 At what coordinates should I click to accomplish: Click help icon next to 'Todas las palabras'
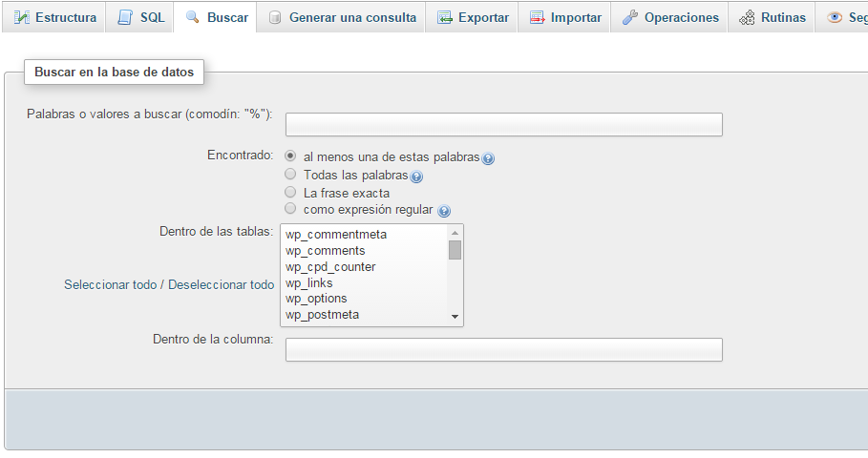tap(416, 177)
